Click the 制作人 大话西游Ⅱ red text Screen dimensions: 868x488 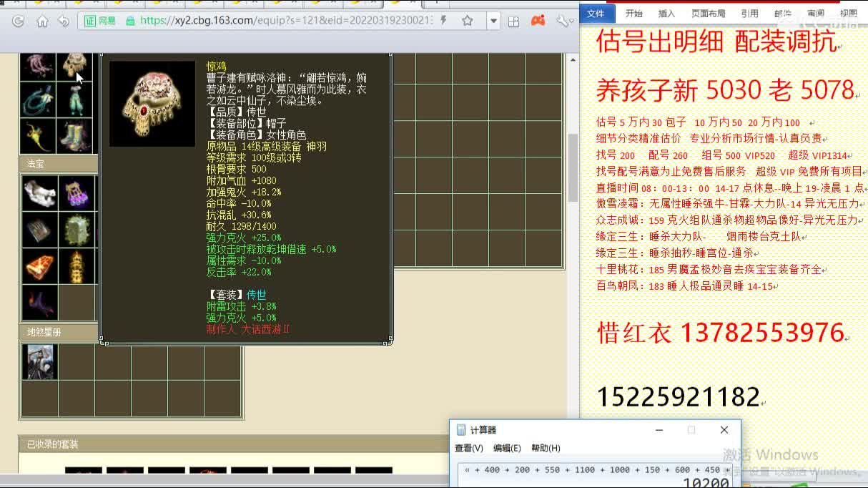click(248, 329)
